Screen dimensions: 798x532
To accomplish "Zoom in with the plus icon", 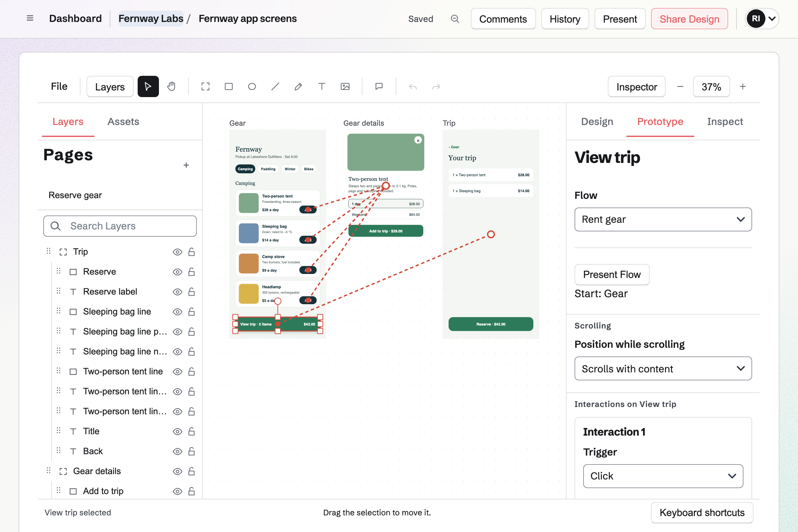I will (743, 86).
